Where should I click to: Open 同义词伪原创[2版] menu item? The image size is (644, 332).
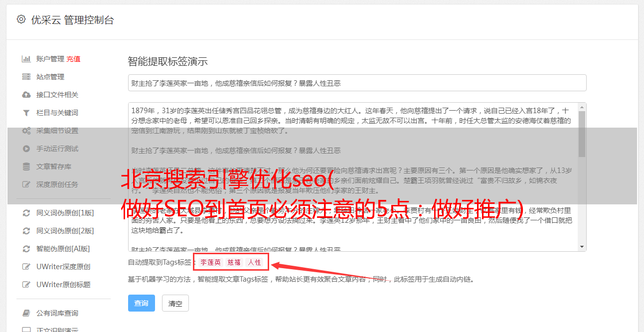pos(65,231)
